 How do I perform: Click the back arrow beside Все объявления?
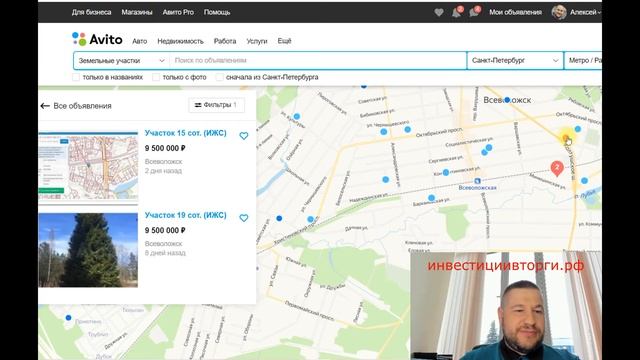coord(45,106)
